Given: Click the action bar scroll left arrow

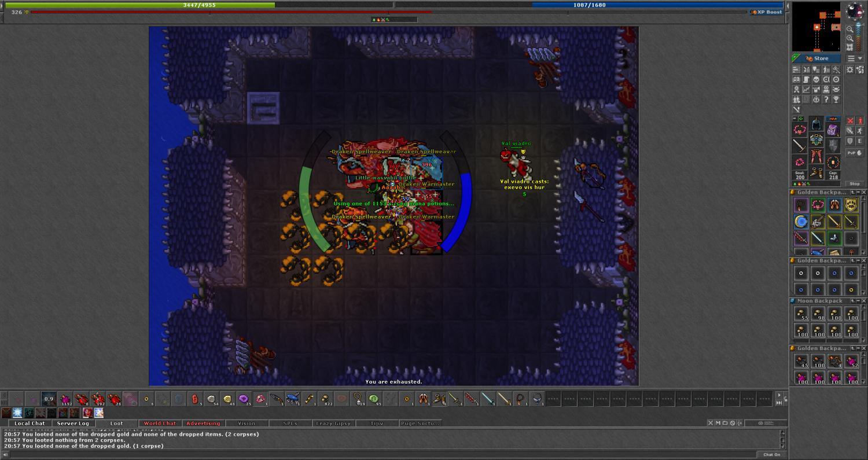Looking at the screenshot, I should (x=4, y=395).
